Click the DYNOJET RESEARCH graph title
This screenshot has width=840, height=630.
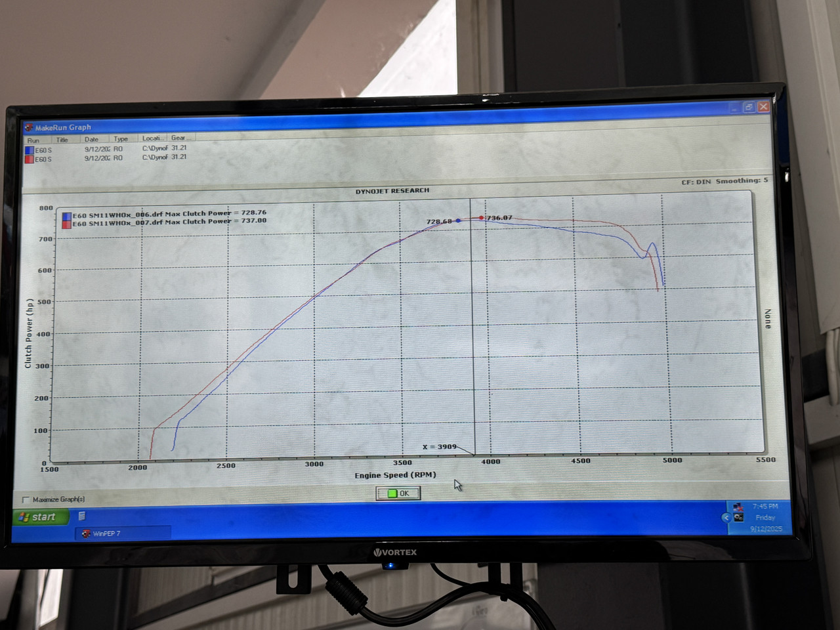click(x=392, y=191)
